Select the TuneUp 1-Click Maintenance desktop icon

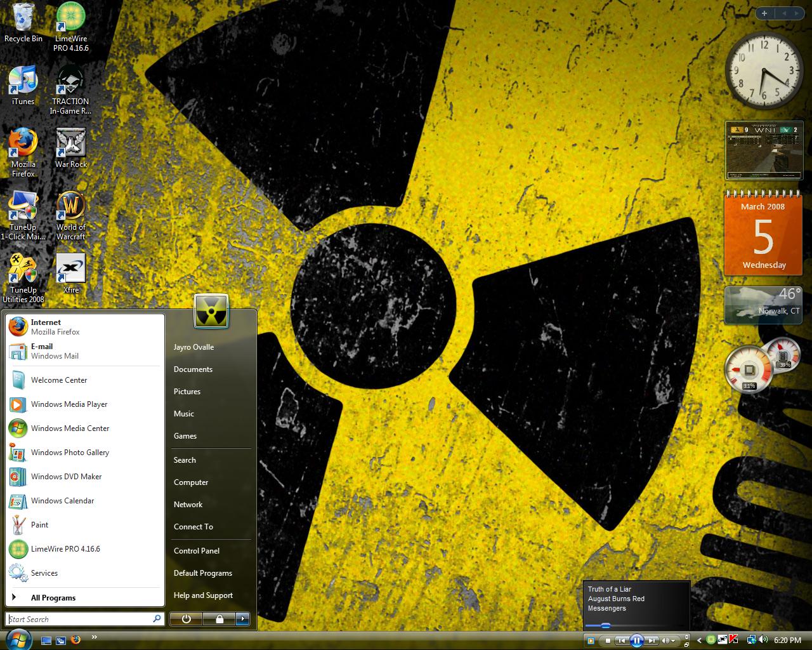[23, 216]
